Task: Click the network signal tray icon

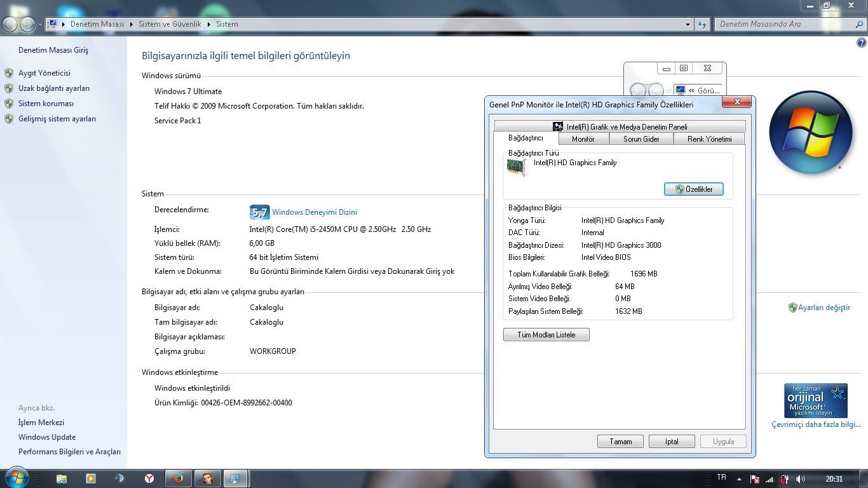Action: coord(770,478)
